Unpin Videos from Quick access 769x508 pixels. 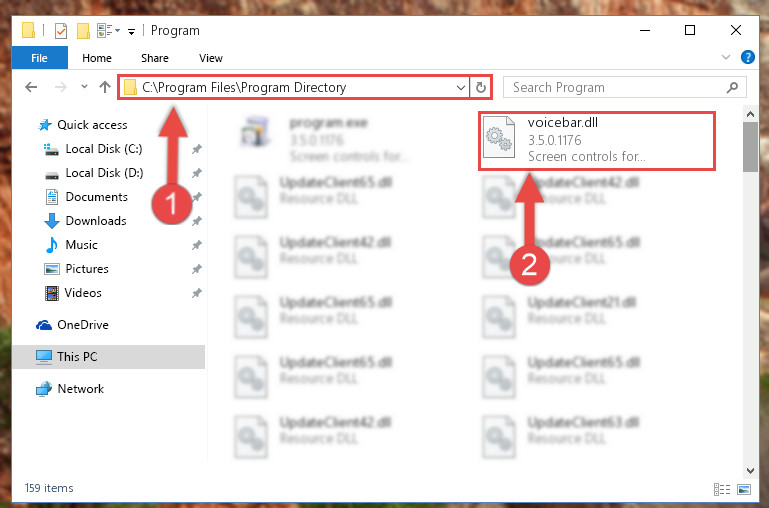[x=197, y=293]
